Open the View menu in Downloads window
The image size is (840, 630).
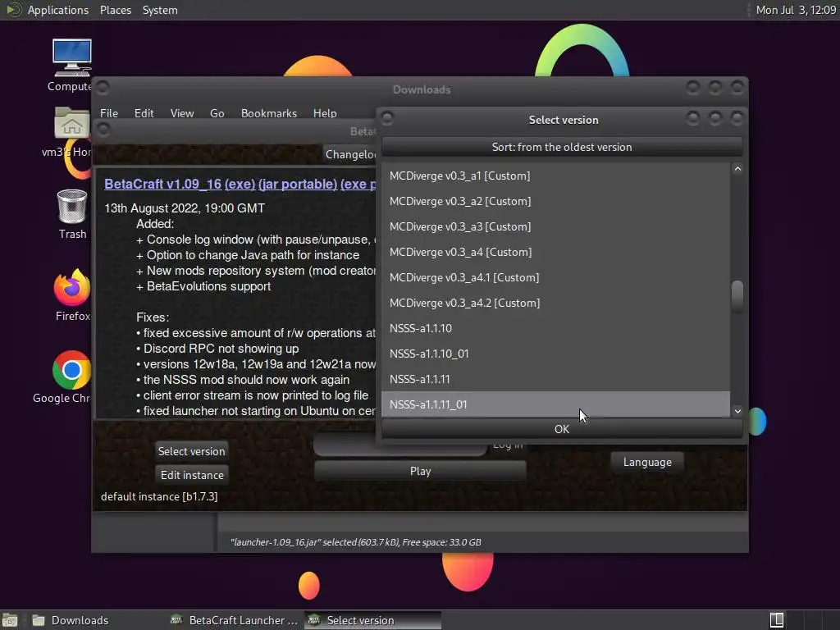click(182, 113)
